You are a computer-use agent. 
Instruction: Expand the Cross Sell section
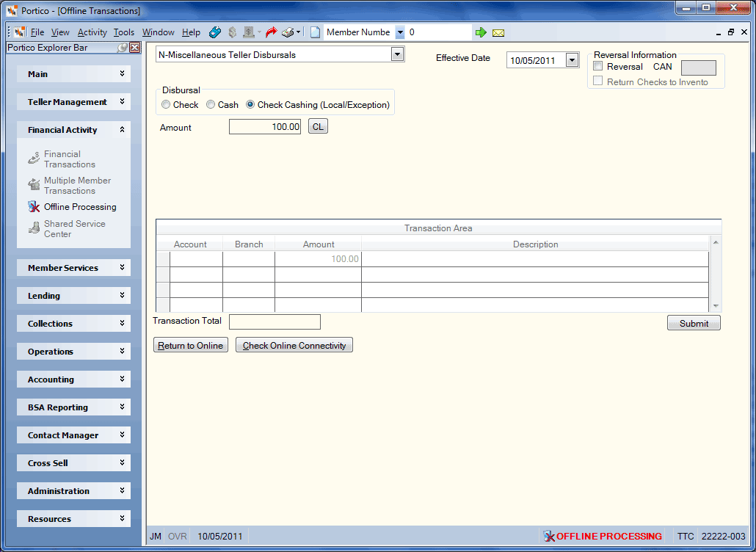tap(74, 462)
